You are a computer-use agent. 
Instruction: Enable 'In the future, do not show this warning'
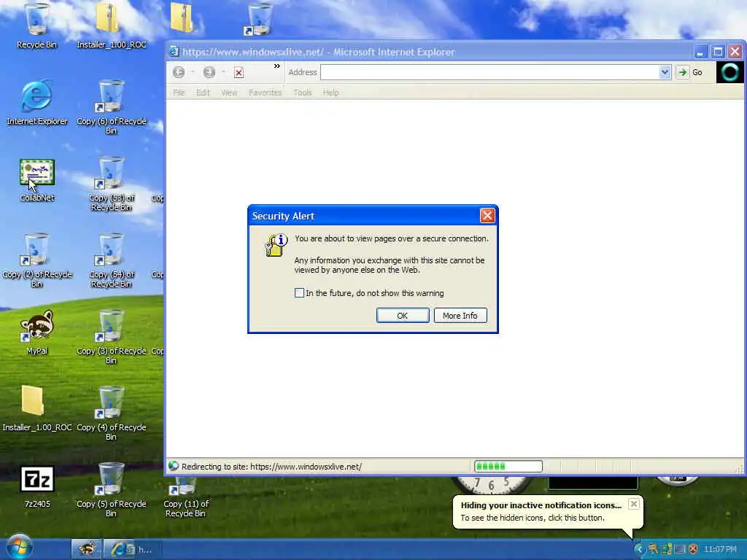click(299, 293)
